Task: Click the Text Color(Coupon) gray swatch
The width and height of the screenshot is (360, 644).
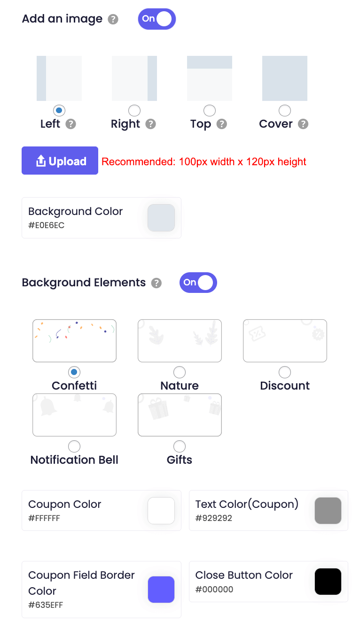Action: tap(328, 511)
